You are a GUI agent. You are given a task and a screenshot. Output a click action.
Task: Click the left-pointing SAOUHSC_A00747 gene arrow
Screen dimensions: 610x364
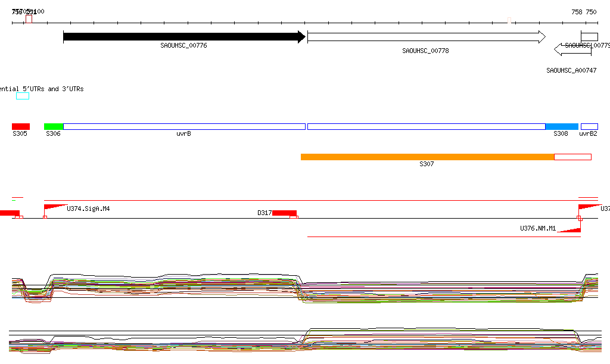572,49
